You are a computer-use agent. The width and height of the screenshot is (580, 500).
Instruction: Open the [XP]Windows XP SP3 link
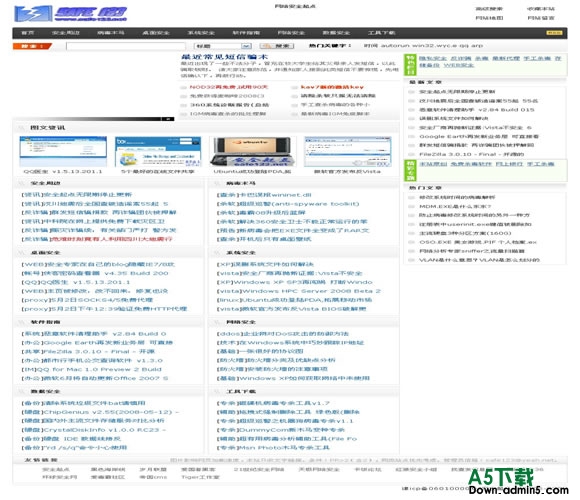click(294, 282)
